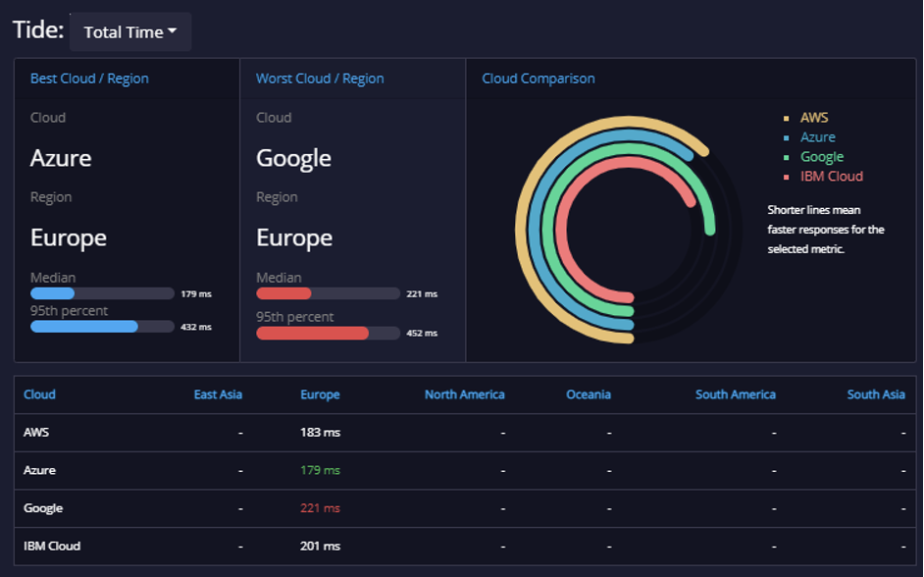Open the Cloud Comparison panel link
This screenshot has width=924, height=577.
pyautogui.click(x=539, y=79)
